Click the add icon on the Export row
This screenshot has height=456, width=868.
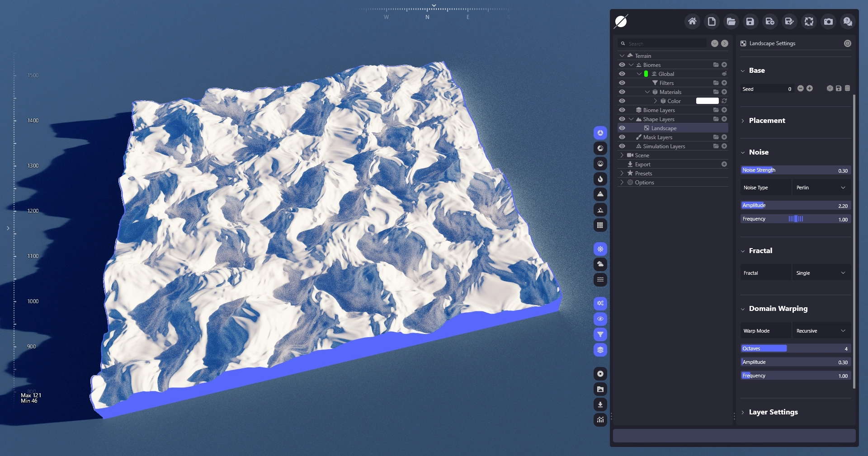(x=724, y=164)
